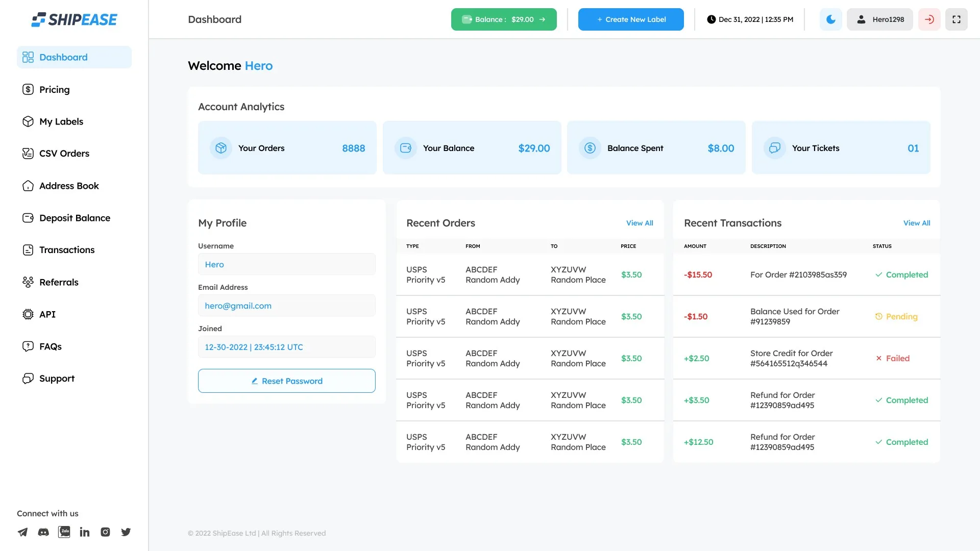Click Create New Label button
This screenshot has height=551, width=980.
pyautogui.click(x=630, y=19)
